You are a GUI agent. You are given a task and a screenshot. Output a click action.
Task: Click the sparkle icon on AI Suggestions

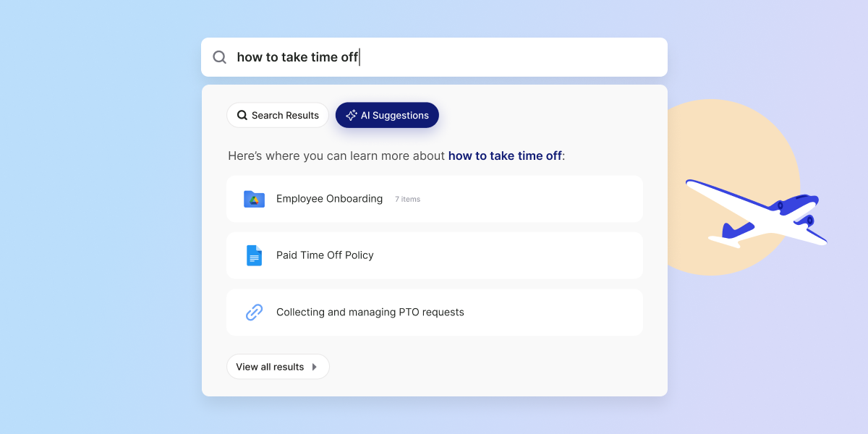click(352, 116)
